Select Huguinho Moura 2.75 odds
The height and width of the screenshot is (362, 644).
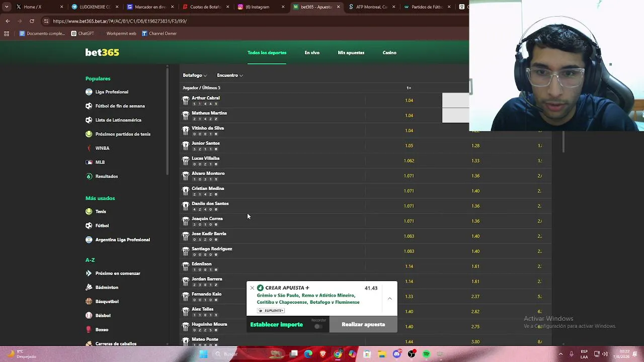point(475,327)
